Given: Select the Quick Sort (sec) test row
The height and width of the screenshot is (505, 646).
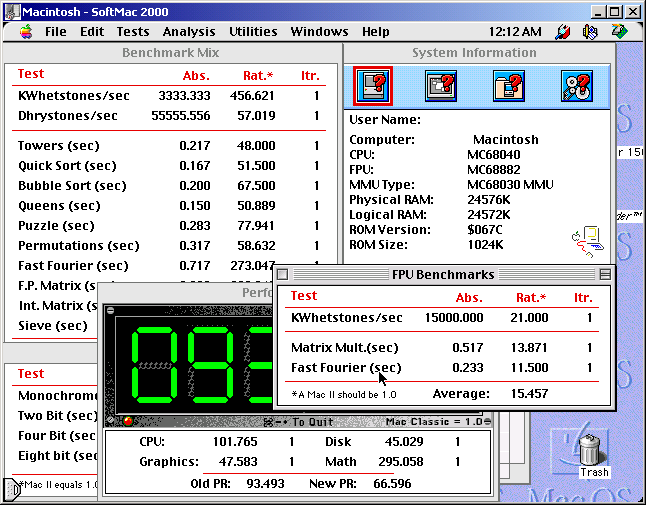Looking at the screenshot, I should [x=169, y=166].
